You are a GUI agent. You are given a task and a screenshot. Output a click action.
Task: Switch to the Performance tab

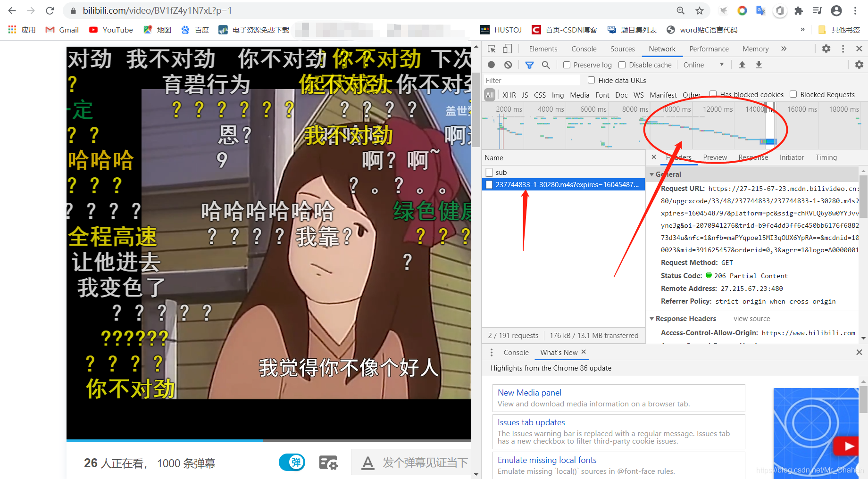coord(709,49)
